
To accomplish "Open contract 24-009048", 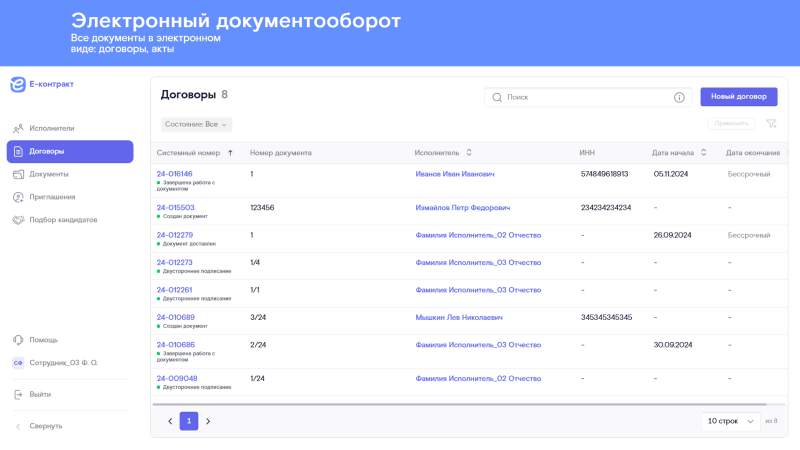I will pos(177,379).
